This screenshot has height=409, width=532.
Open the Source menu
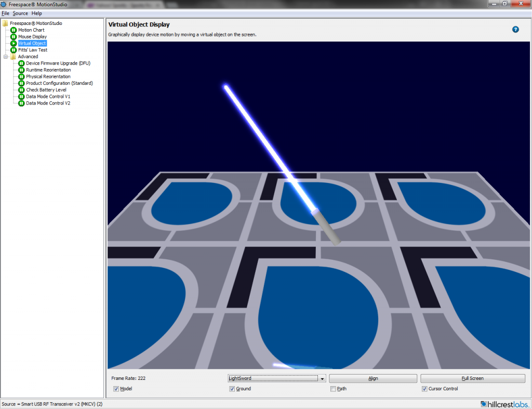(20, 13)
